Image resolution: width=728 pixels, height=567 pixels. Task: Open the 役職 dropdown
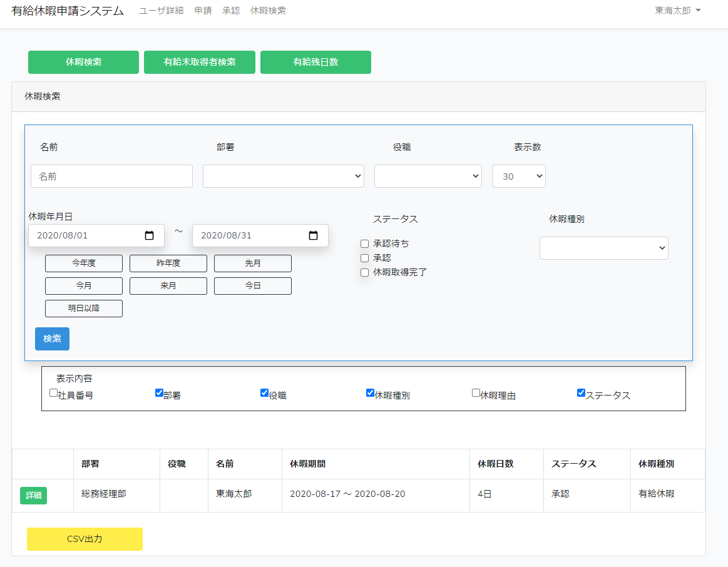[428, 176]
